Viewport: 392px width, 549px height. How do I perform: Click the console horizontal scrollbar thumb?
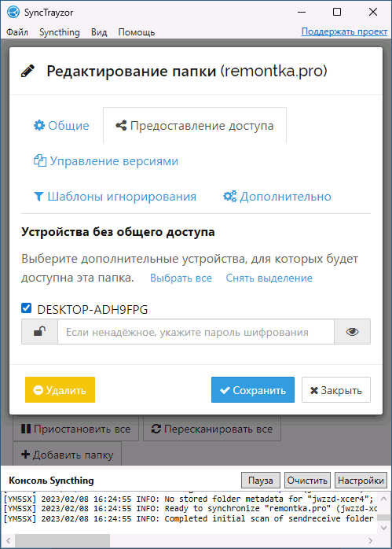tap(62, 540)
